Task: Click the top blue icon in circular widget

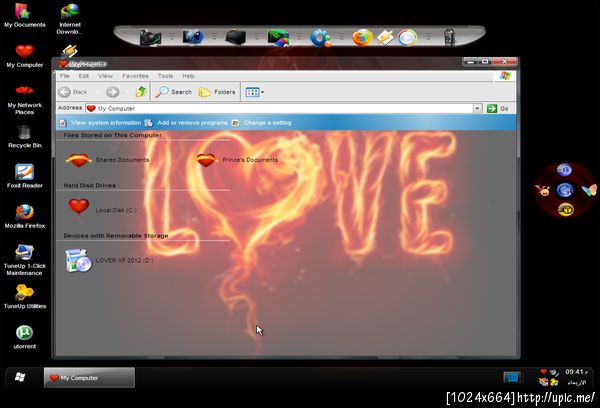Action: point(564,170)
